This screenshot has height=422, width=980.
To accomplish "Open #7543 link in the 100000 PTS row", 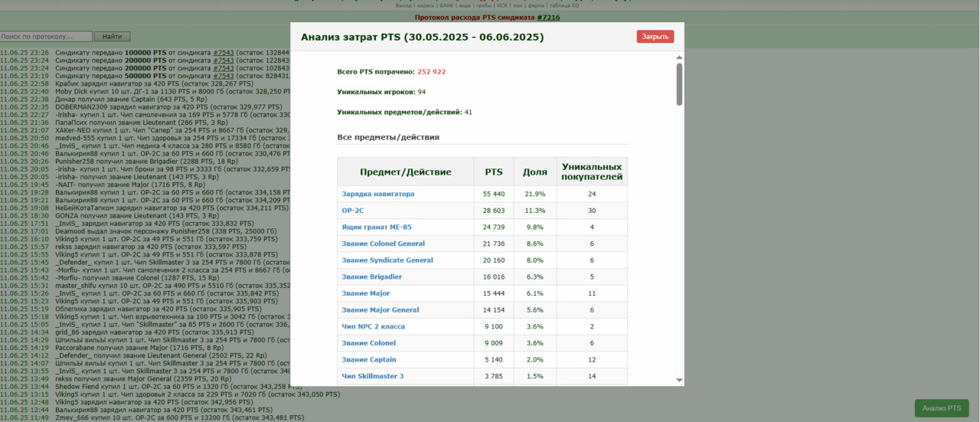I will tap(224, 53).
